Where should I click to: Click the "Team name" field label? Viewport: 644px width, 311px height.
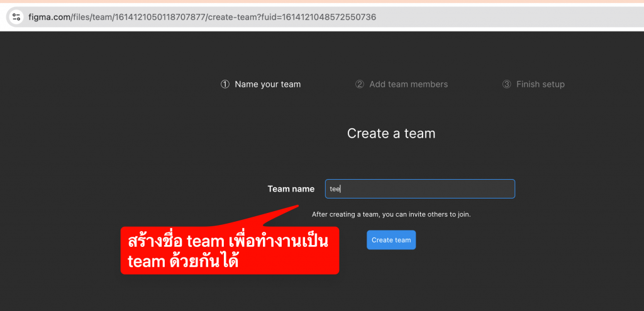point(291,188)
